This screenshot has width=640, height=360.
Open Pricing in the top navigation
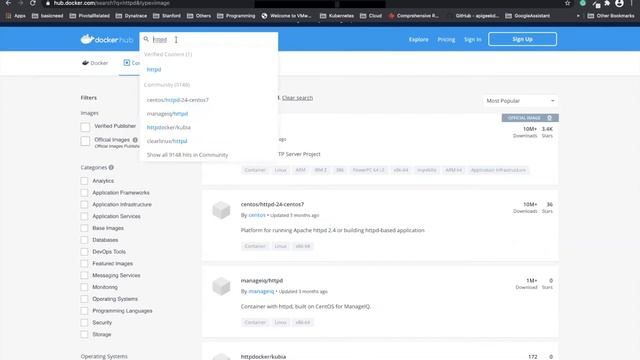pyautogui.click(x=446, y=39)
